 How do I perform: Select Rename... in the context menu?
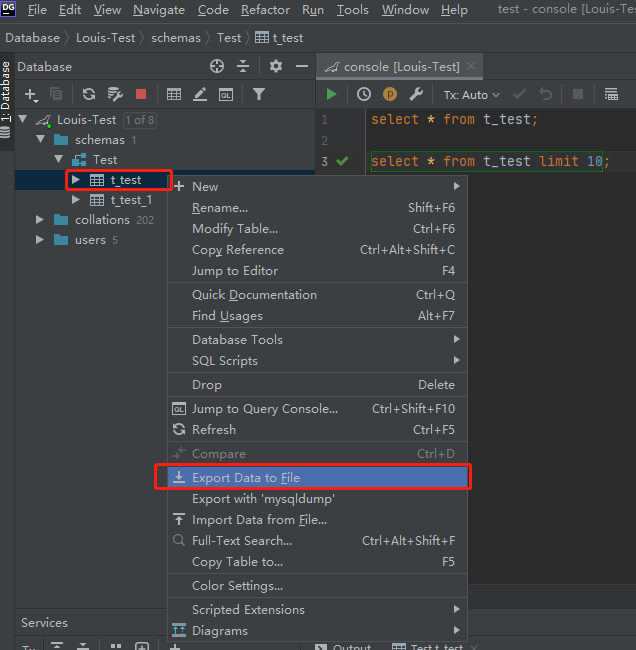[317, 208]
